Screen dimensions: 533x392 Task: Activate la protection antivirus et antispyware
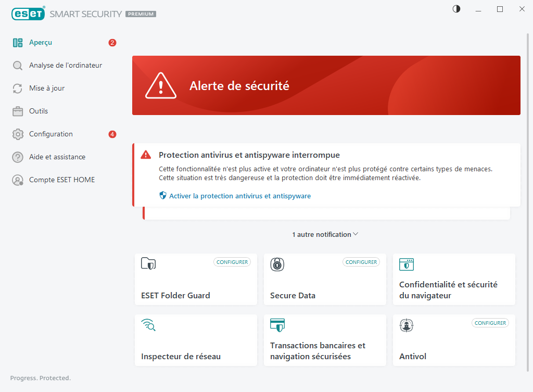(x=239, y=196)
